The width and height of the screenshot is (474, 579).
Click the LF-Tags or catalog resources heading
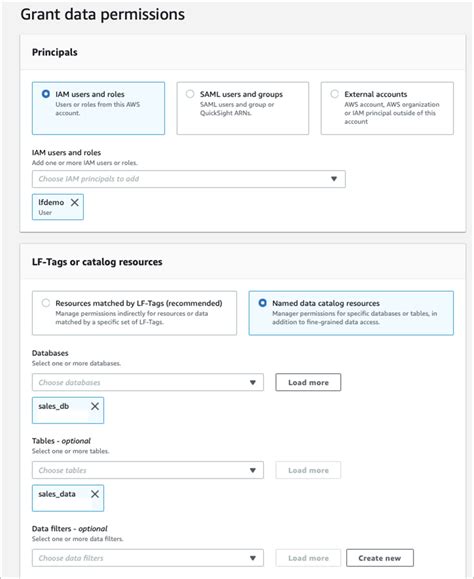pyautogui.click(x=97, y=262)
